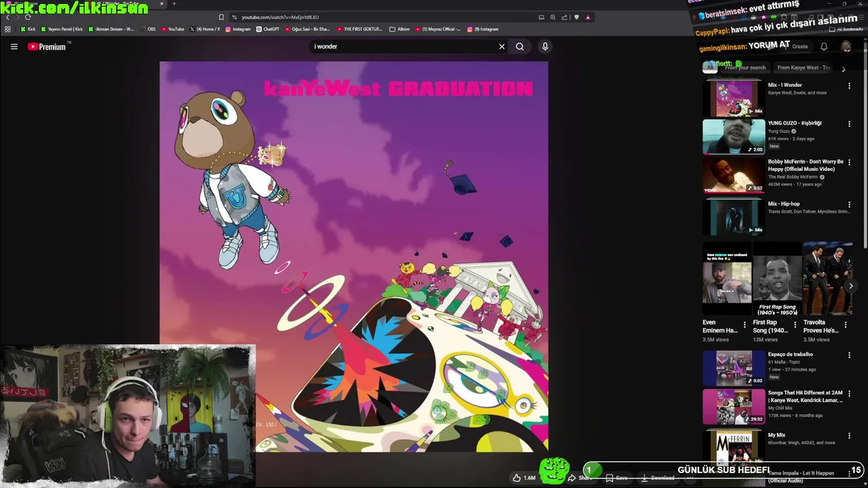Open the ilkinsan Stream bookmark
The width and height of the screenshot is (868, 488).
point(111,29)
